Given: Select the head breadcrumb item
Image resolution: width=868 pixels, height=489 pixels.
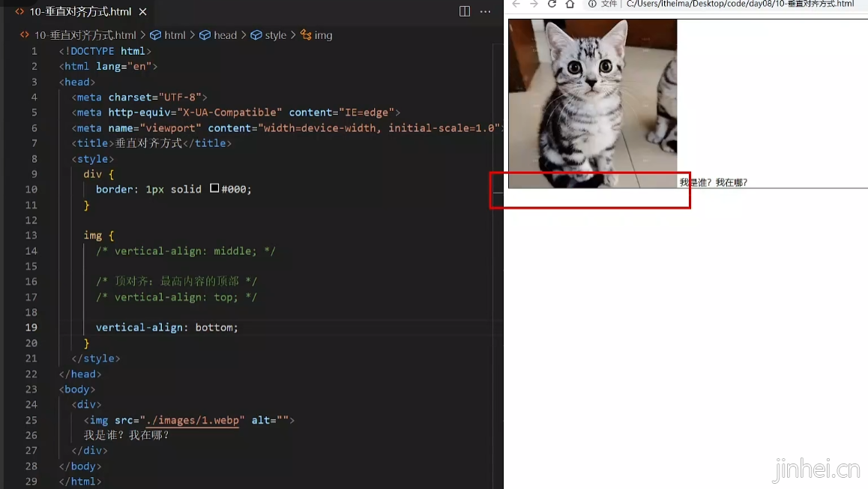Looking at the screenshot, I should 225,35.
